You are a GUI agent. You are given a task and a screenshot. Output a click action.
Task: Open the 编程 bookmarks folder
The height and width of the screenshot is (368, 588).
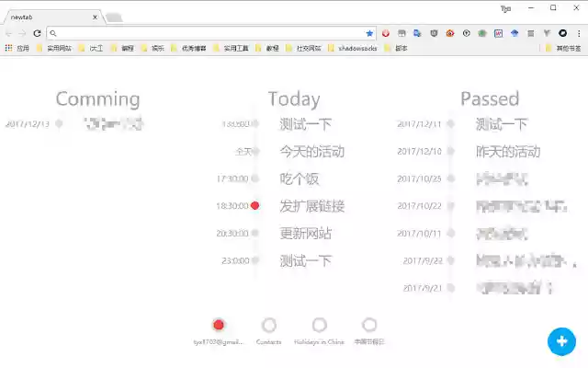(x=123, y=48)
